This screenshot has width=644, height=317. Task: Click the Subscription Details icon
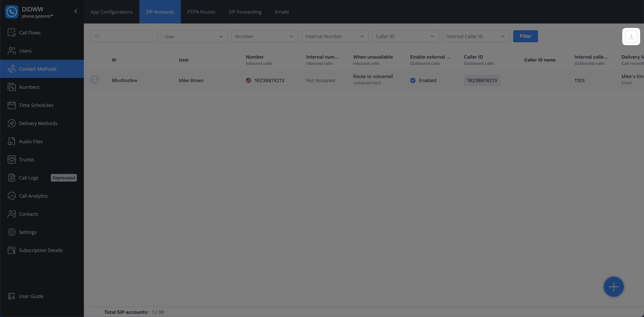click(12, 251)
